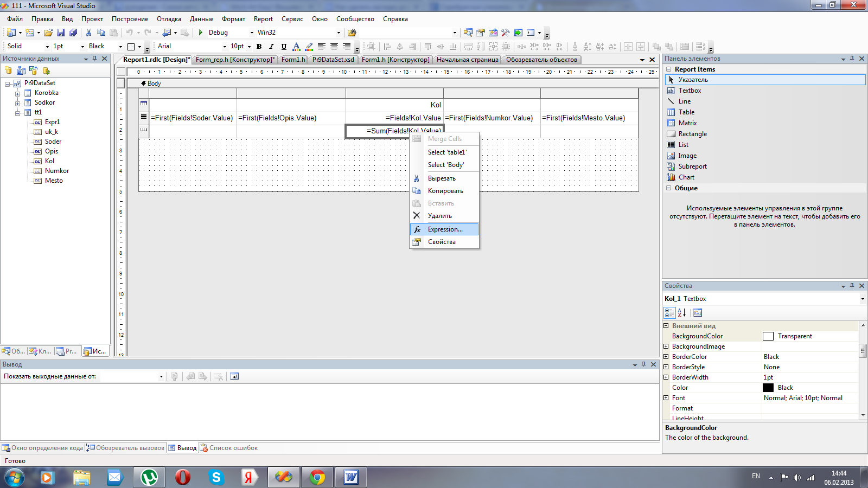Click the =First(Fields!Opis.Value) table cell
This screenshot has height=488, width=868.
(291, 118)
